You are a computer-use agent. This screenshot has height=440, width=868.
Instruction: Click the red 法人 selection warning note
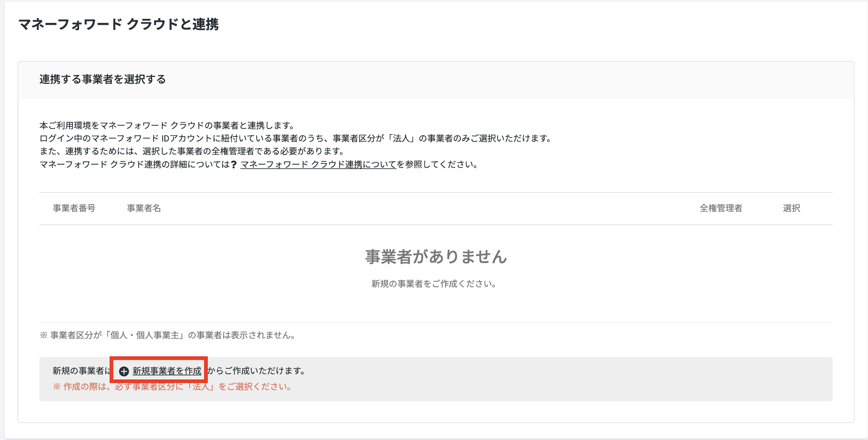[x=173, y=387]
